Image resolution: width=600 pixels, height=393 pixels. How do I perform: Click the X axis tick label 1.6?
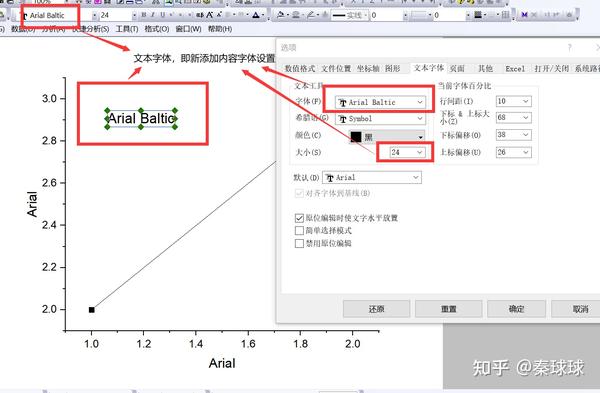click(248, 344)
